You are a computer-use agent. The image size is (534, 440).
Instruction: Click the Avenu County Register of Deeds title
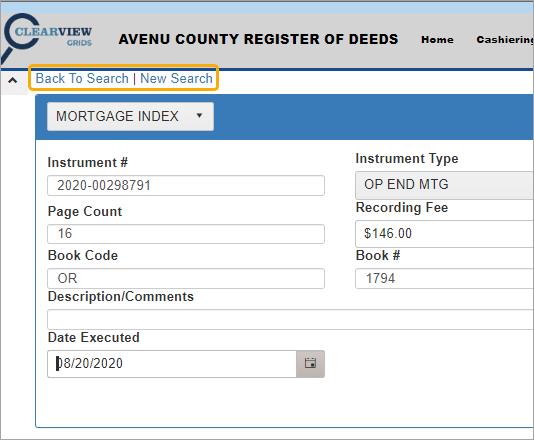point(258,39)
